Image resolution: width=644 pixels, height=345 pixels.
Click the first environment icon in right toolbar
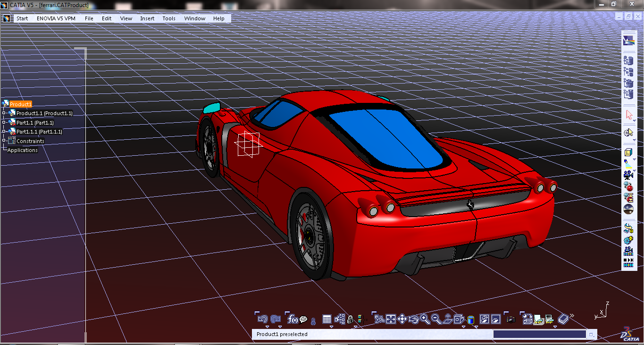point(628,60)
